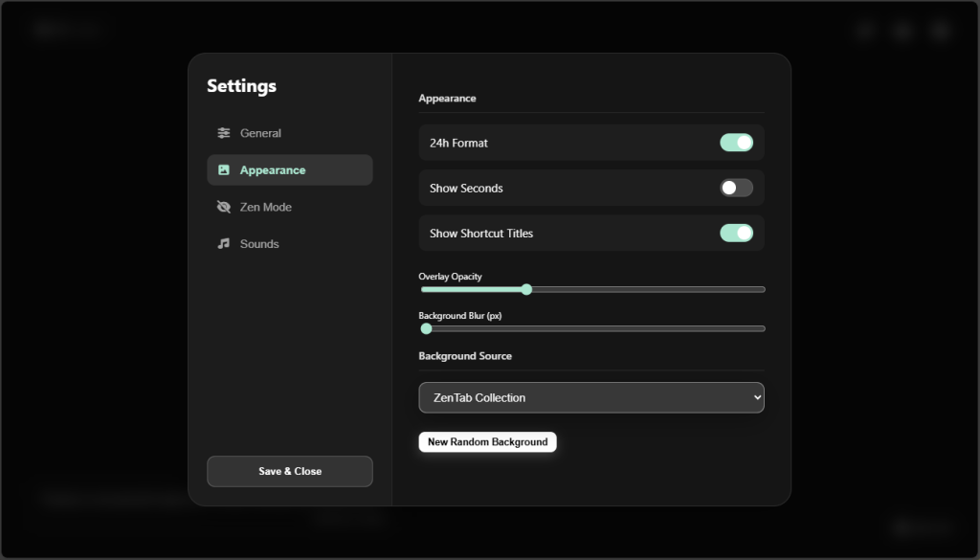Click the Background Source dropdown arrow
This screenshot has height=560, width=980.
click(756, 397)
